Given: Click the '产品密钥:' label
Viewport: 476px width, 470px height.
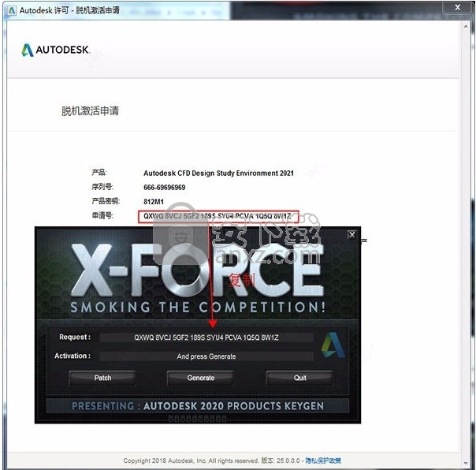Looking at the screenshot, I should pos(106,201).
